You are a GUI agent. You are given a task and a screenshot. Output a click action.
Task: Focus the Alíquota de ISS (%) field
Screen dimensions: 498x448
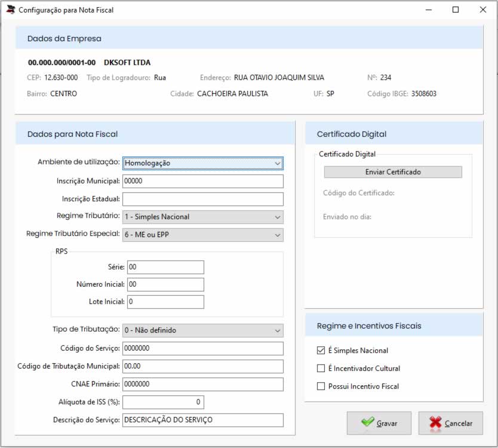[x=164, y=402]
